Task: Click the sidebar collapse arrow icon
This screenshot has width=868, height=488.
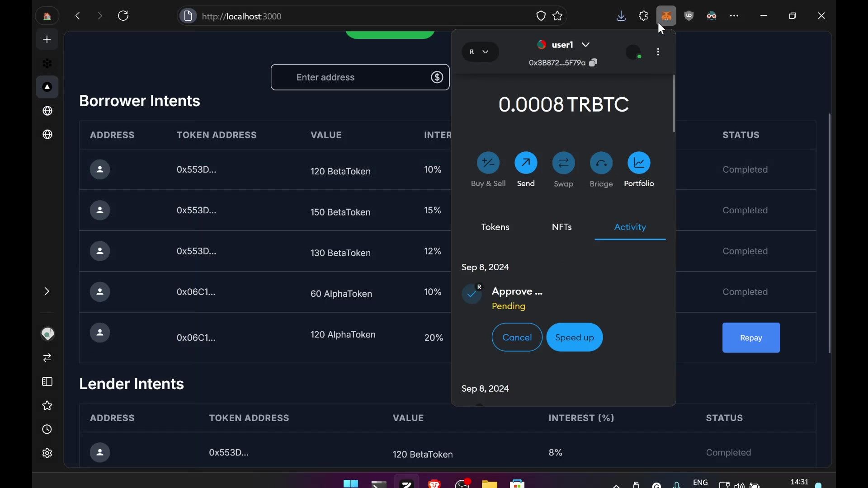Action: (47, 291)
